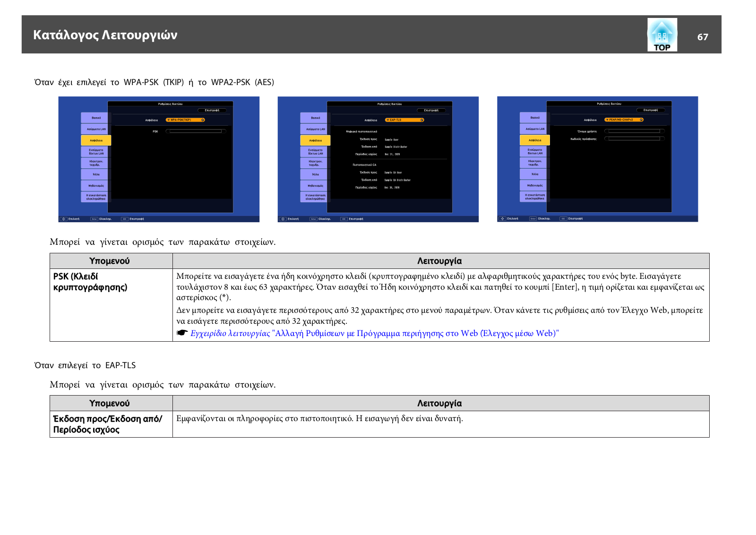
Task: Select Βασικό tab in PEAP screenshot
Action: tap(535, 118)
